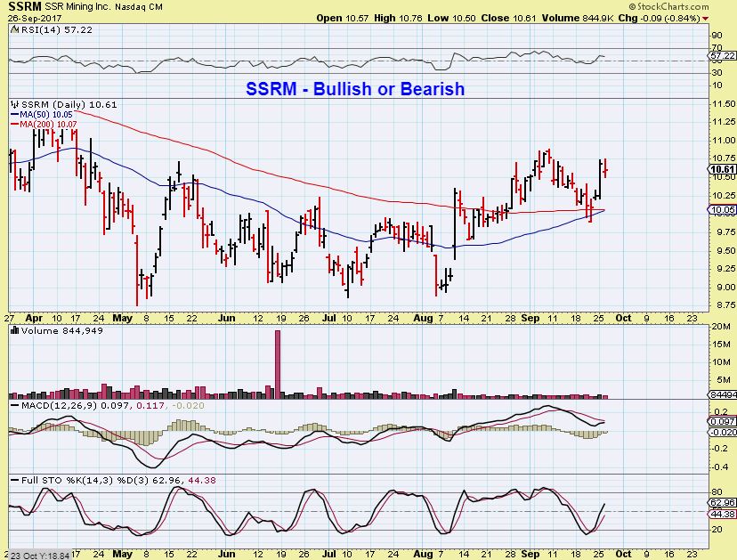The width and height of the screenshot is (737, 560).
Task: Click the High 10.76 value
Action: tap(399, 19)
